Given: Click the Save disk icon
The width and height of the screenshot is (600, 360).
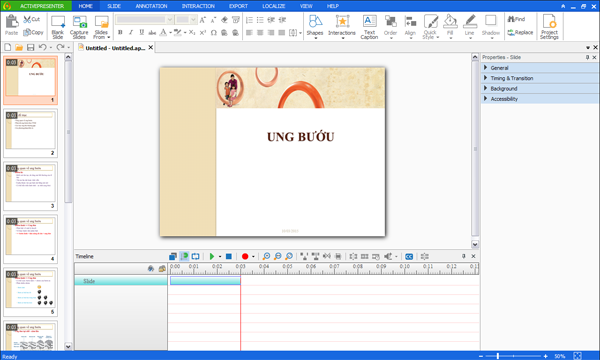Looking at the screenshot, I should pos(31,47).
